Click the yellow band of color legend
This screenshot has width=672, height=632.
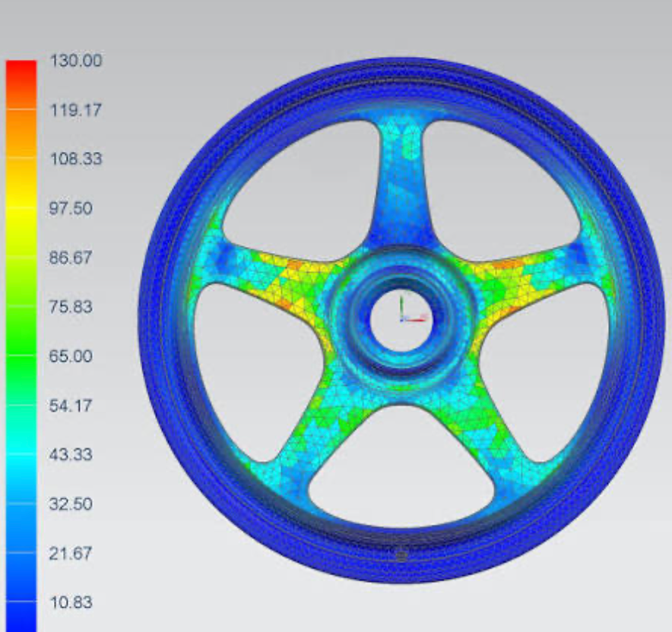[x=21, y=210]
